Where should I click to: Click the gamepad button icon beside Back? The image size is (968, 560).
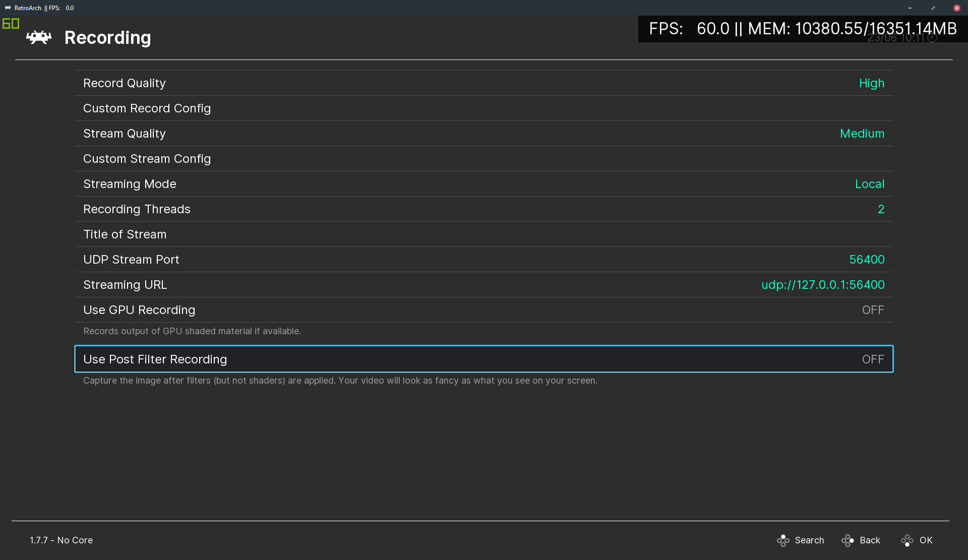point(848,540)
